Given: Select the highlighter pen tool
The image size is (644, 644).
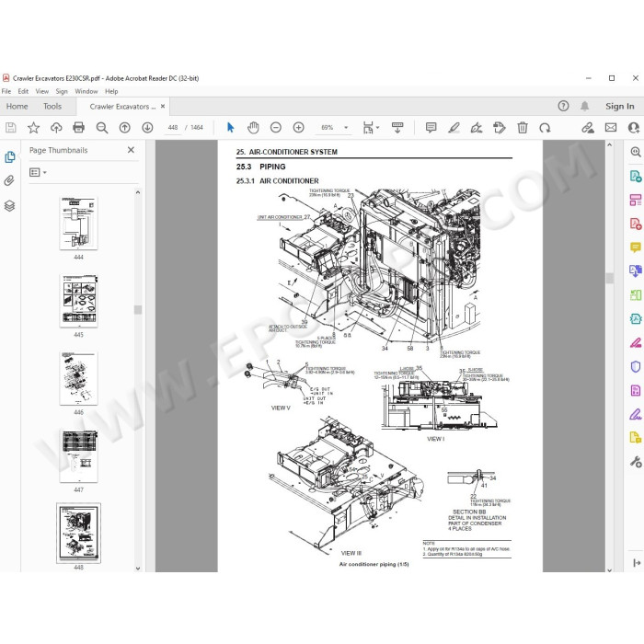Looking at the screenshot, I should [x=454, y=128].
